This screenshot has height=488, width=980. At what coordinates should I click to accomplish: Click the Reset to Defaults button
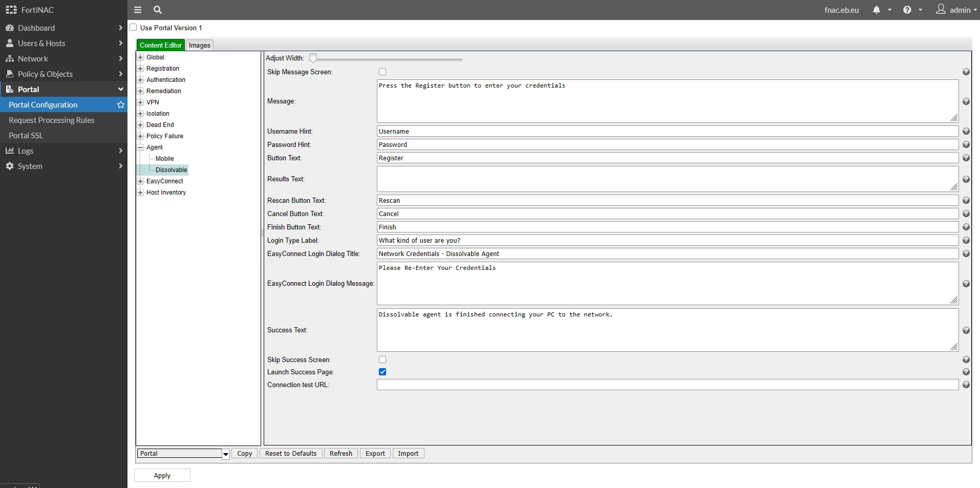click(291, 454)
